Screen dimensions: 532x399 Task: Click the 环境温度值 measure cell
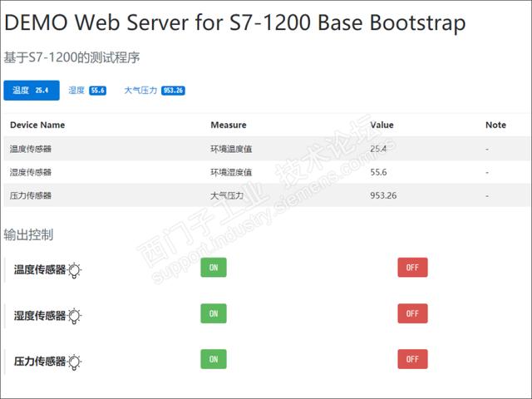click(x=231, y=149)
